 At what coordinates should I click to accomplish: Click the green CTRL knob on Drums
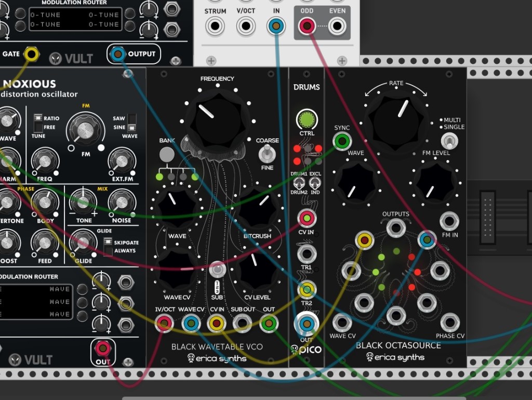click(x=307, y=119)
